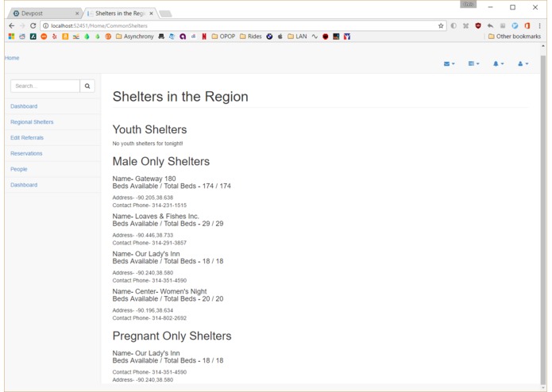Viewport: 552px width, 392px height.
Task: Open Dashboard link directly beneath People
Action: click(x=24, y=185)
